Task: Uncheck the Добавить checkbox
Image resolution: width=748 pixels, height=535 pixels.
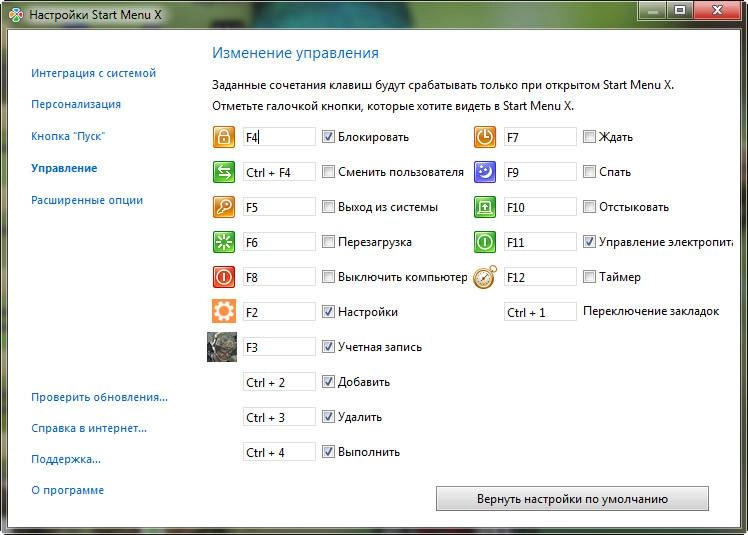Action: point(328,381)
